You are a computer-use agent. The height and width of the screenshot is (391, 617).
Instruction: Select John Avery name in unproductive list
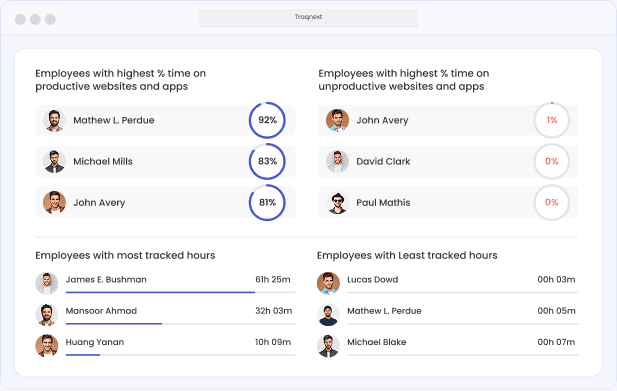[x=382, y=120]
